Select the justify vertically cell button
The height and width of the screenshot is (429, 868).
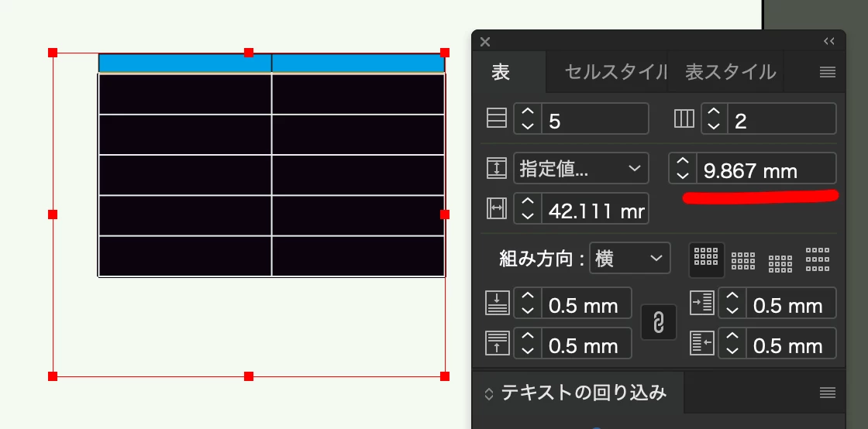pos(818,259)
